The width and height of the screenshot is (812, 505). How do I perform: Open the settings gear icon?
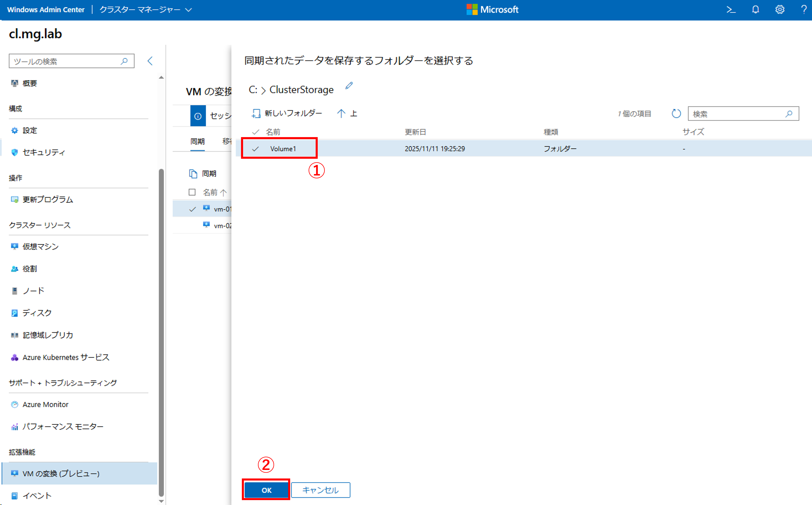click(x=780, y=10)
